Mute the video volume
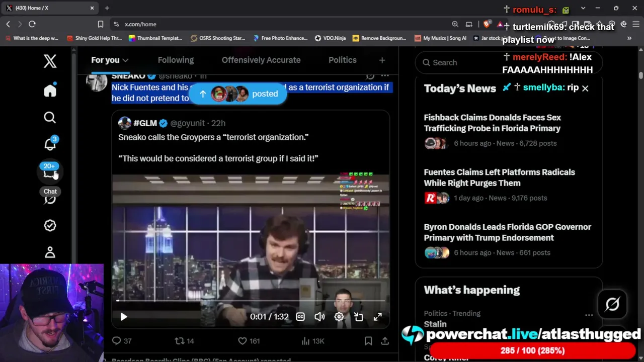Screen dimensions: 644x362 point(319,317)
